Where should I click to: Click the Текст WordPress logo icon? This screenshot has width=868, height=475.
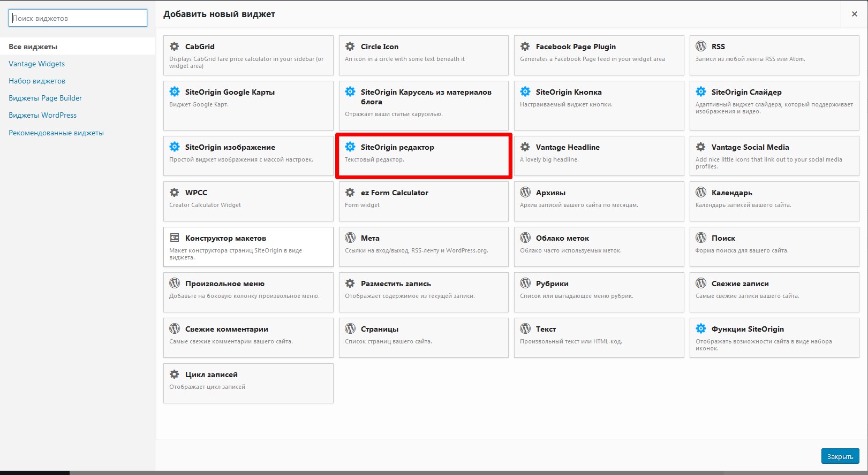click(x=525, y=329)
